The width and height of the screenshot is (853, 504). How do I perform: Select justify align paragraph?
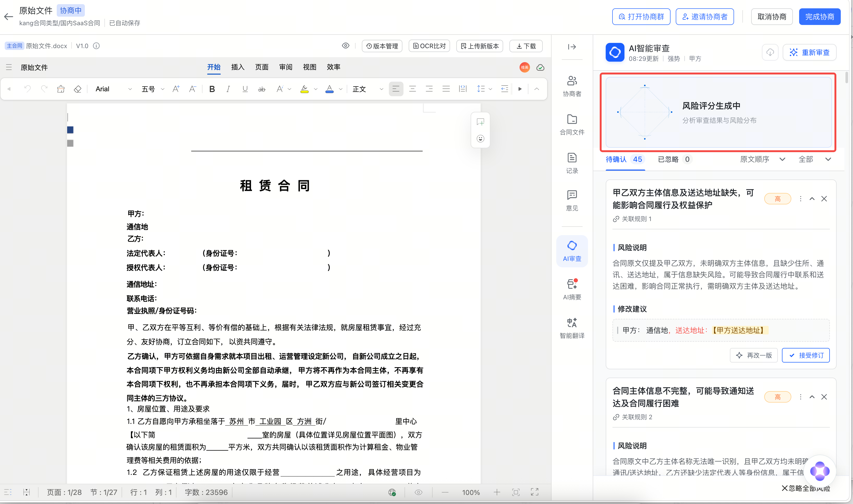coord(446,89)
